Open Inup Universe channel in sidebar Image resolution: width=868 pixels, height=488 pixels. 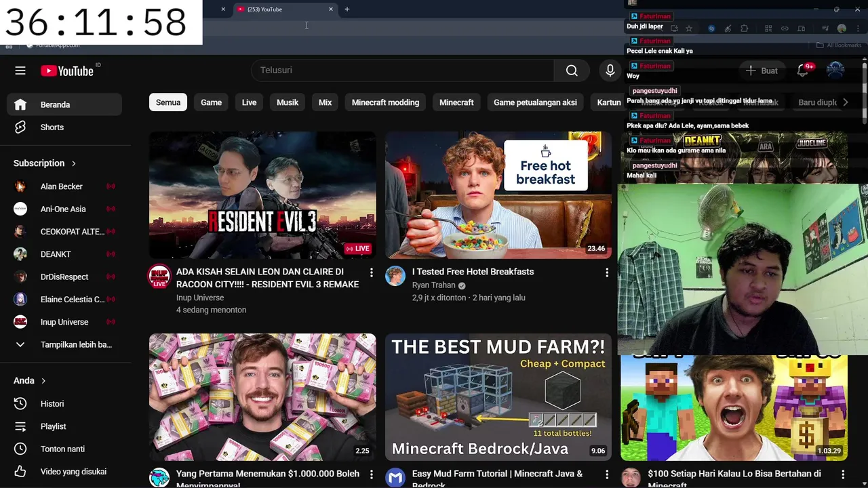point(64,322)
